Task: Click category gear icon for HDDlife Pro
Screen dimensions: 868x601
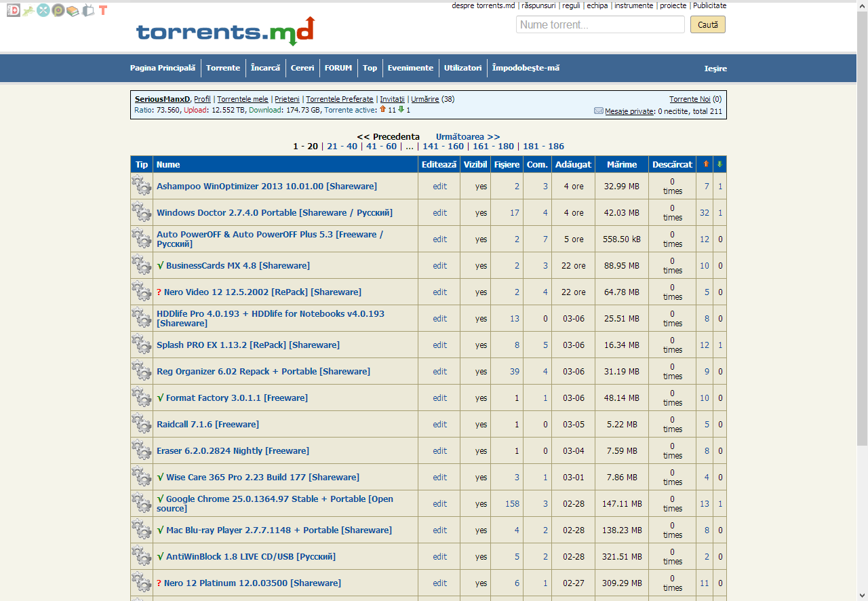Action: tap(142, 317)
